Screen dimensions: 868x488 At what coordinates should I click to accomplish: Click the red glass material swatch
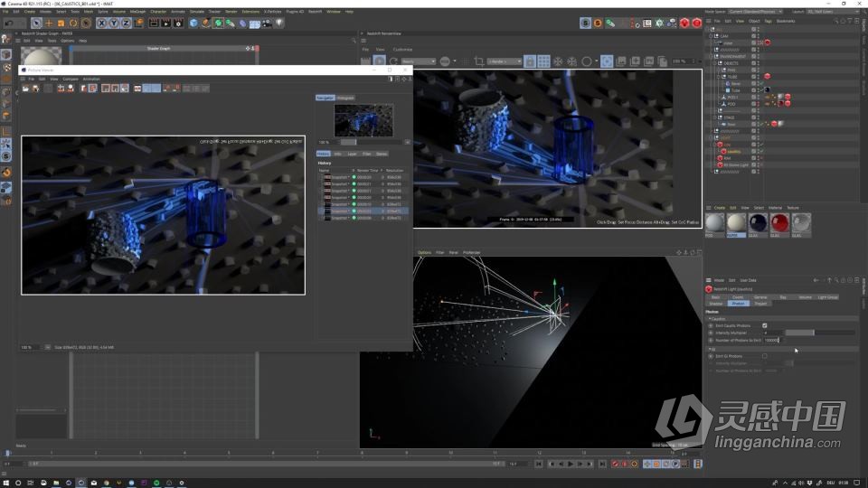coord(779,223)
